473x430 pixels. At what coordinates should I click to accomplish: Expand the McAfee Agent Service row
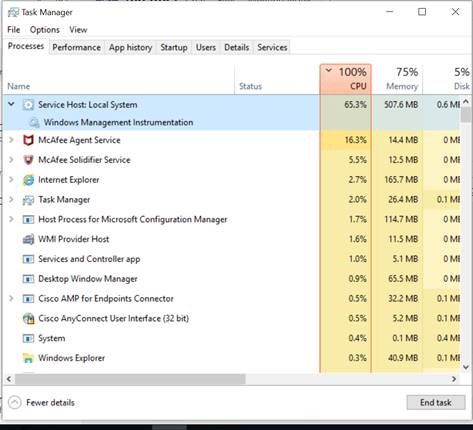click(11, 140)
